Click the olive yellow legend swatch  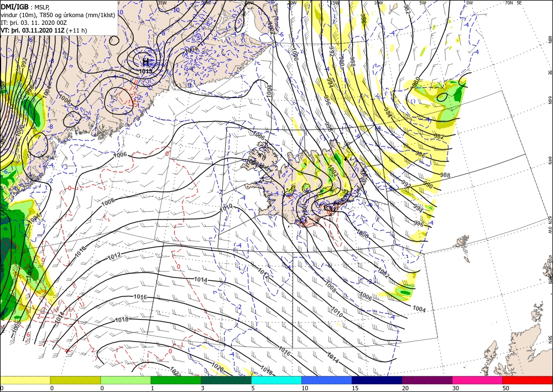pos(75,380)
